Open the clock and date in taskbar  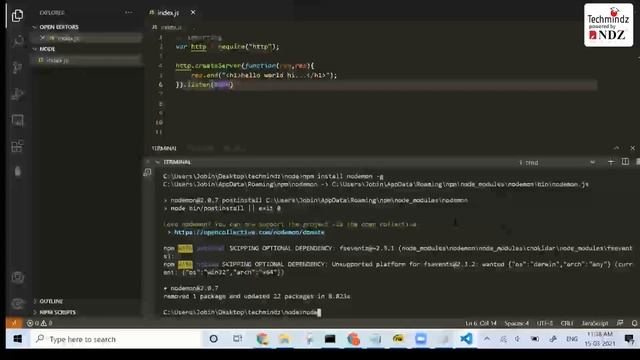coord(600,339)
